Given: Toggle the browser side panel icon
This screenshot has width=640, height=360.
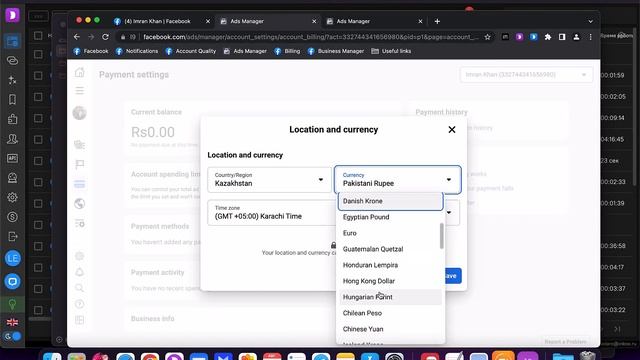Looking at the screenshot, I should point(562,37).
